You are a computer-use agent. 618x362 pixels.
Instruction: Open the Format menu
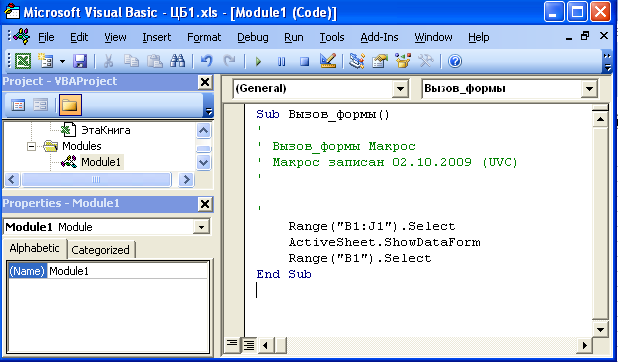pyautogui.click(x=204, y=37)
